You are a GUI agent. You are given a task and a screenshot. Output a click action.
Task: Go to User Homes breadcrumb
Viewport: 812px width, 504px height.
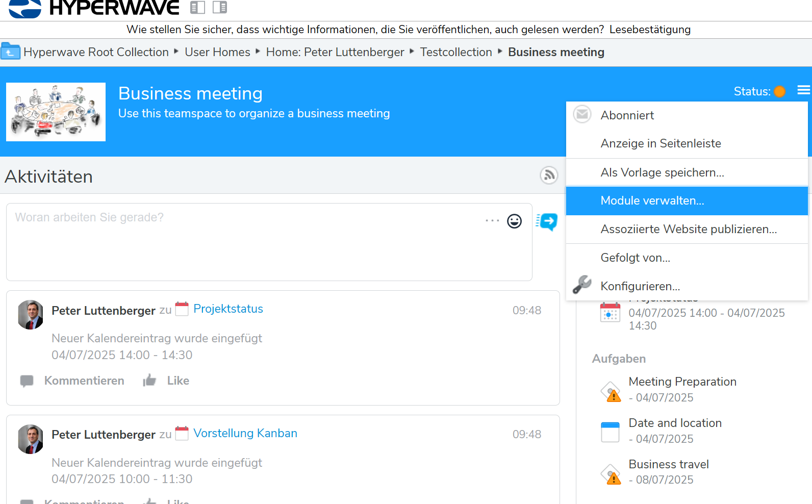tap(217, 52)
